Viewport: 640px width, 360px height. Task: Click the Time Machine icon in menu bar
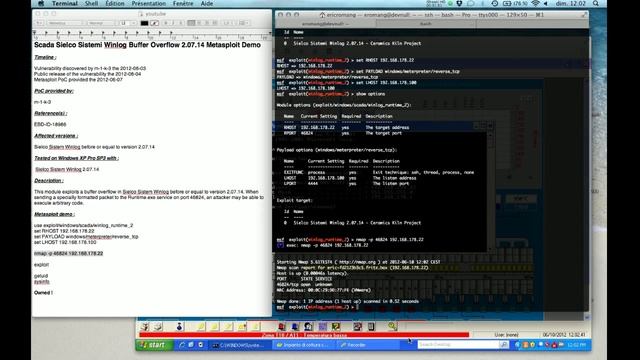[495, 3]
